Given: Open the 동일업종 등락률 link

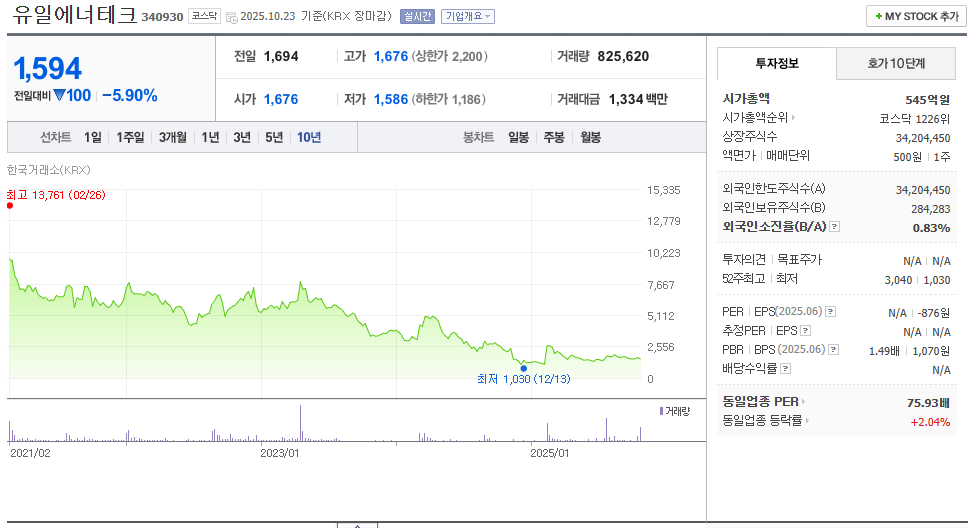Looking at the screenshot, I should (762, 421).
